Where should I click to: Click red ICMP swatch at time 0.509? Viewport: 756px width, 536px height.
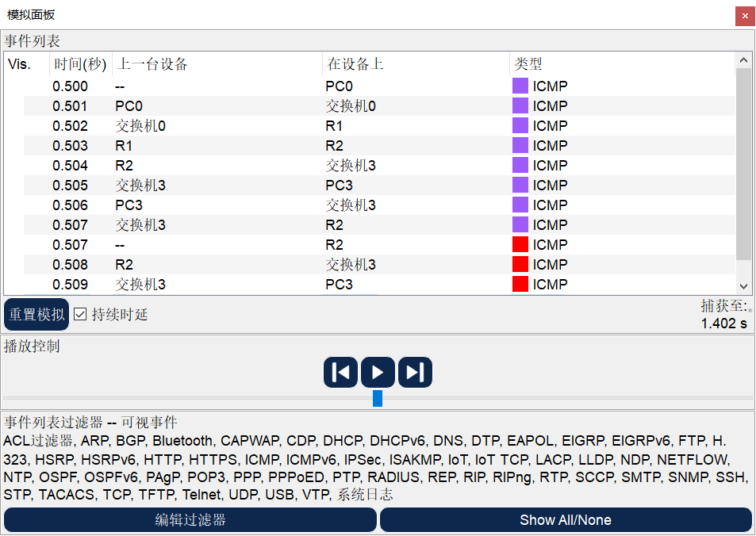[520, 284]
